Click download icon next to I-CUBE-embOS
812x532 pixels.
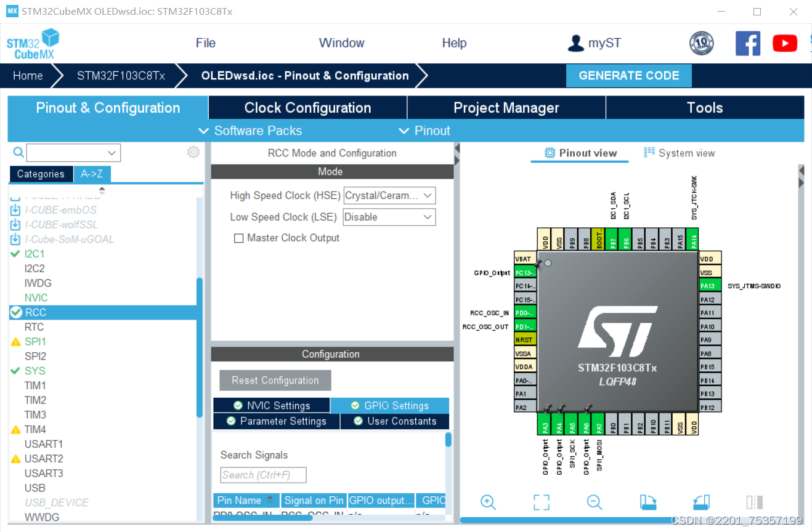(x=15, y=210)
